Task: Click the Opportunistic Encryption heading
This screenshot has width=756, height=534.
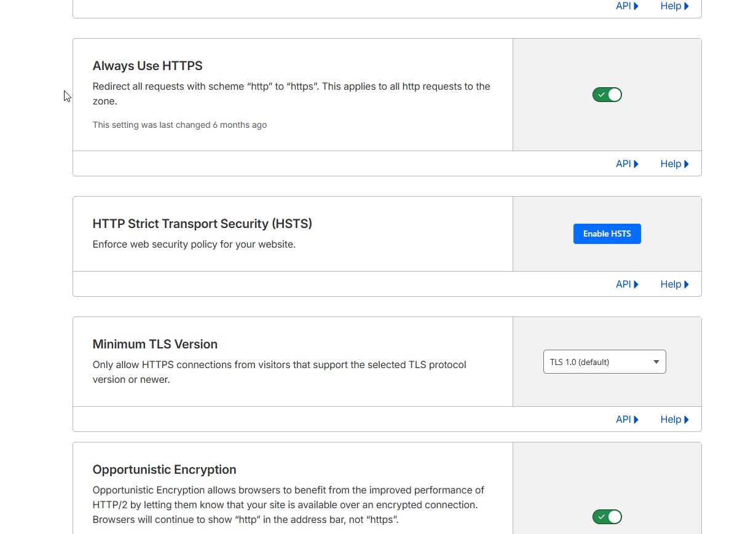Action: click(x=164, y=469)
